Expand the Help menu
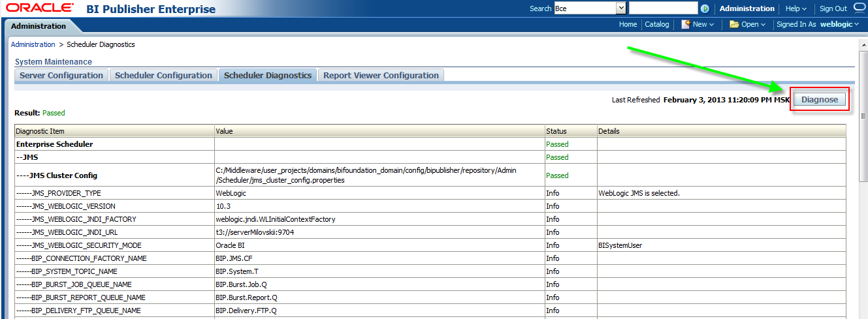 click(796, 8)
